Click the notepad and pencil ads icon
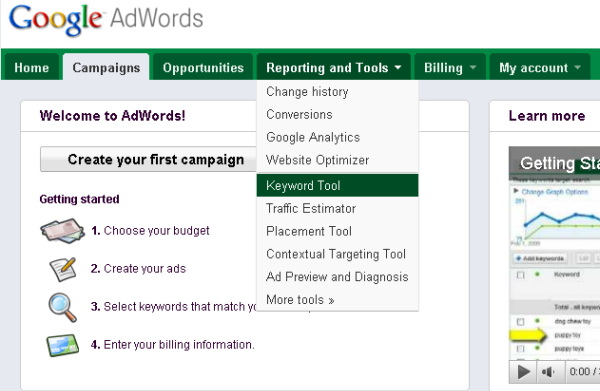This screenshot has height=391, width=600. pyautogui.click(x=63, y=269)
